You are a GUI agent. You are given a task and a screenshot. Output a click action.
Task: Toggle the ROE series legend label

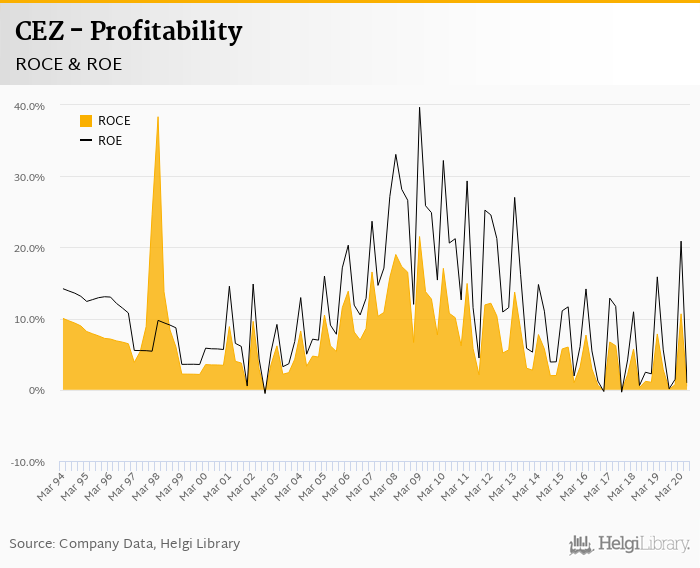[x=110, y=141]
